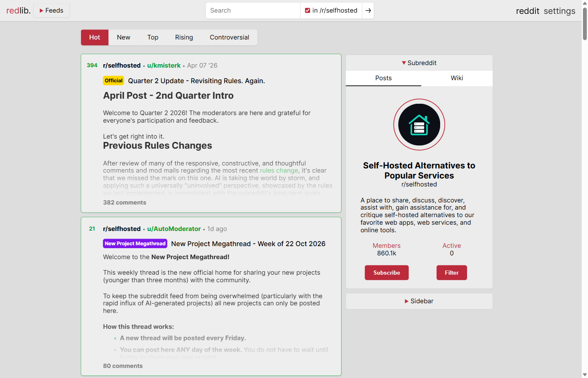Click the Filter button
This screenshot has height=378, width=588.
[451, 273]
